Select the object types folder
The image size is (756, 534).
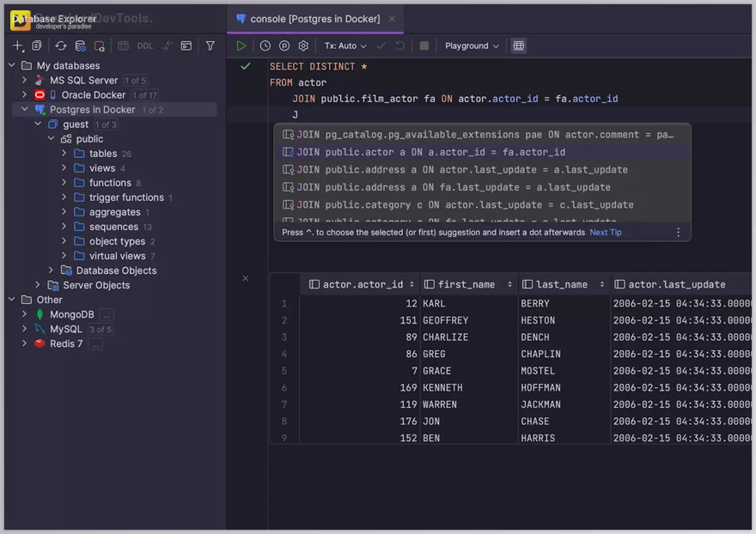click(117, 241)
